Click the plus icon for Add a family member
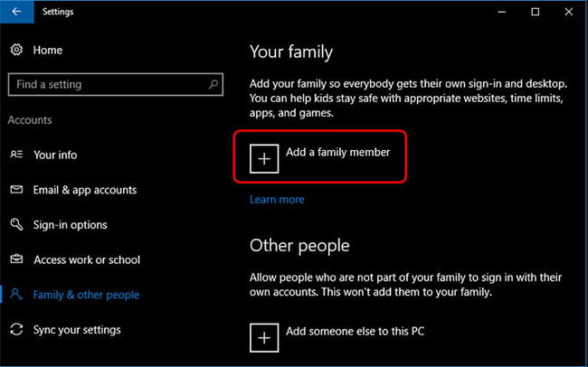Image resolution: width=588 pixels, height=367 pixels. [264, 157]
